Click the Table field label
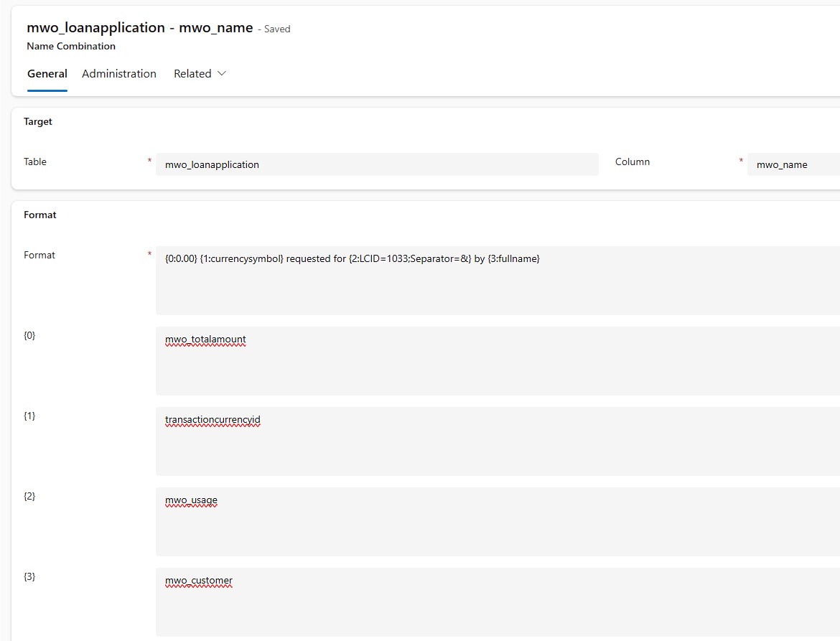Screen dimensions: 840x641 pyautogui.click(x=35, y=162)
